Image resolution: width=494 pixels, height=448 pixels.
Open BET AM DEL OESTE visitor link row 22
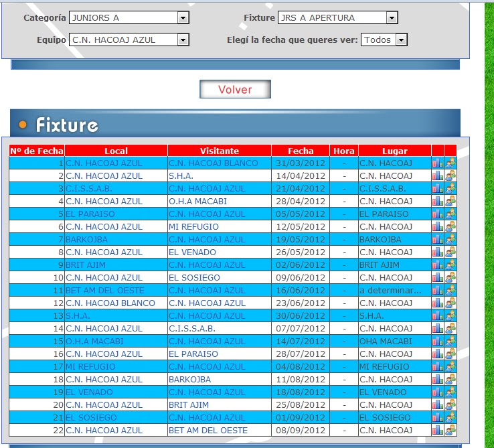[208, 430]
